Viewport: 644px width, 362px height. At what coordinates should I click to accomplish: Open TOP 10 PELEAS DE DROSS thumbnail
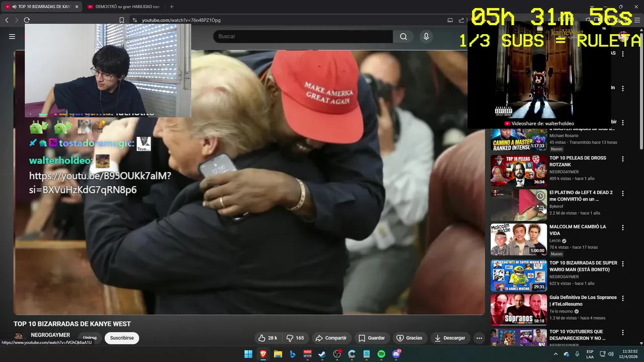[519, 170]
